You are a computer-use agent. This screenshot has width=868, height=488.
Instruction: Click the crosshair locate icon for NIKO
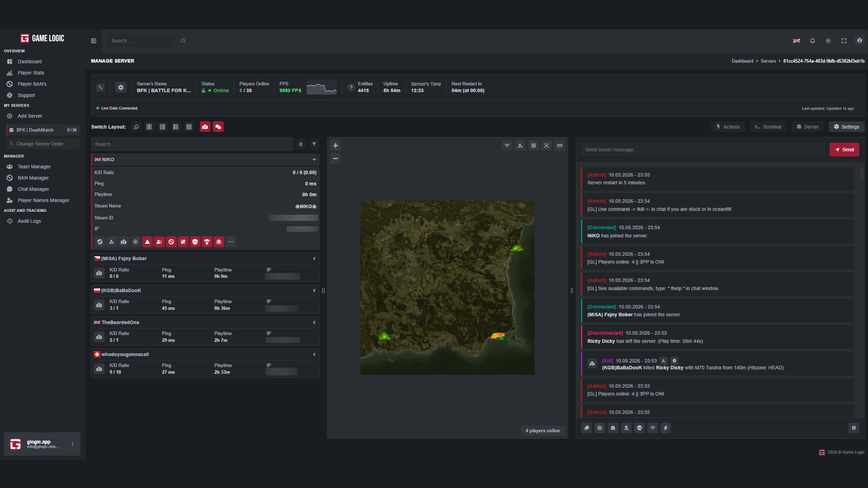pyautogui.click(x=136, y=242)
